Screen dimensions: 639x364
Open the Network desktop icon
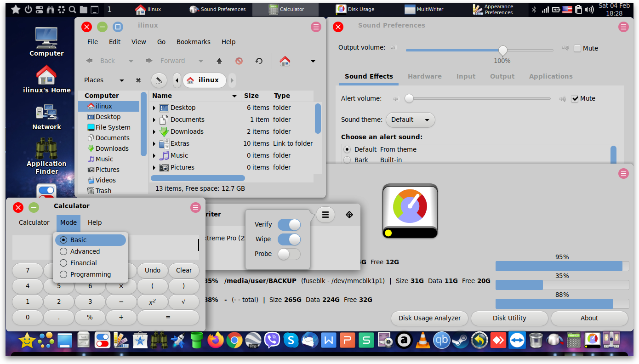46,117
